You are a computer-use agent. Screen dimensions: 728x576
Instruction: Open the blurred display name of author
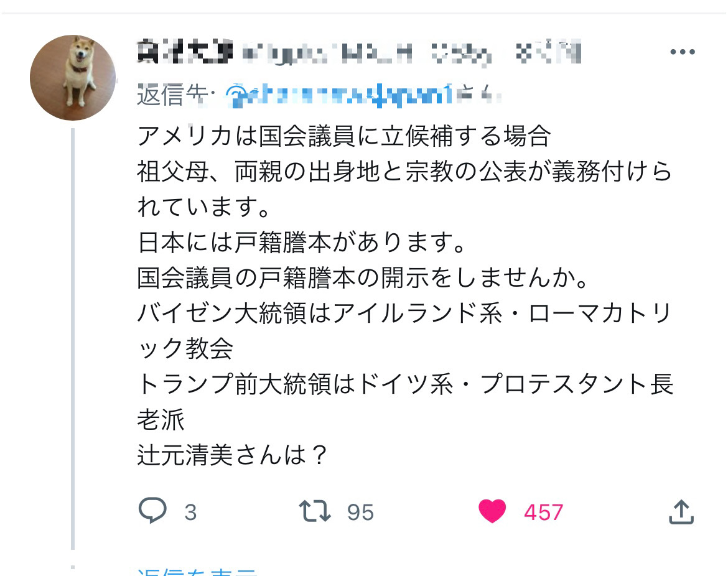point(185,52)
